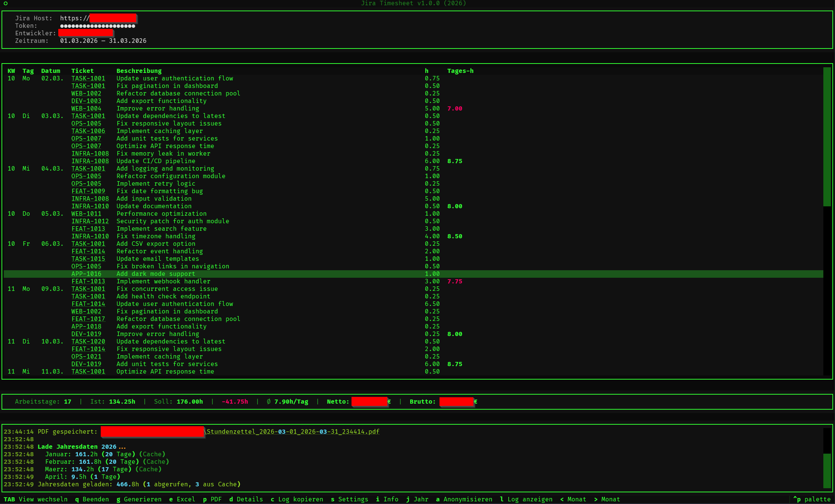Click the Entwickler input field
This screenshot has width=835, height=504.
86,33
